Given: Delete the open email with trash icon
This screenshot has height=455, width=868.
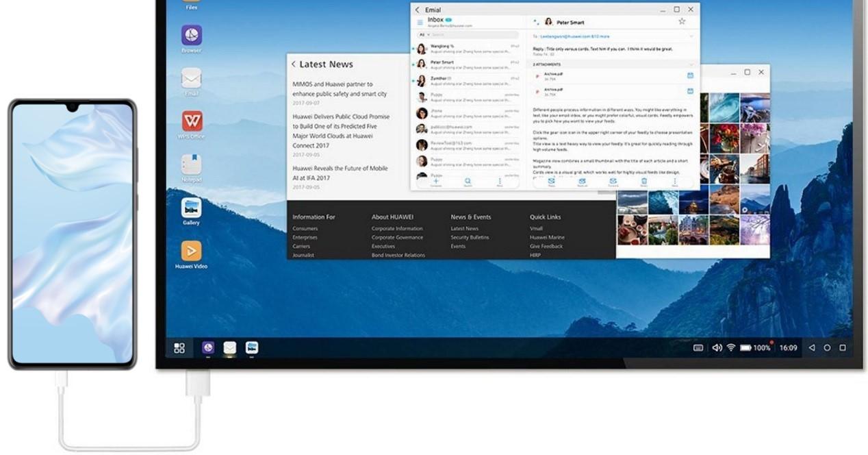Looking at the screenshot, I should [644, 182].
